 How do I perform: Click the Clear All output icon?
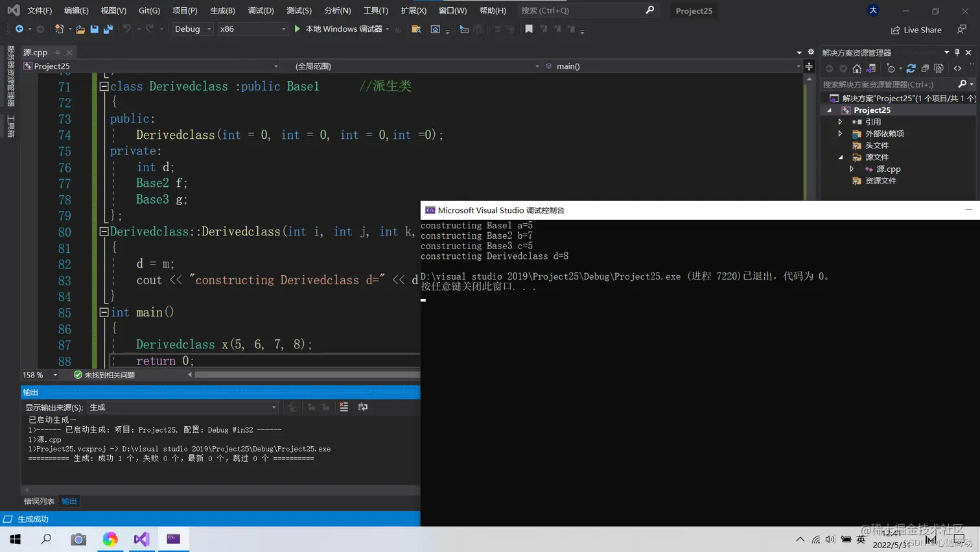point(344,407)
